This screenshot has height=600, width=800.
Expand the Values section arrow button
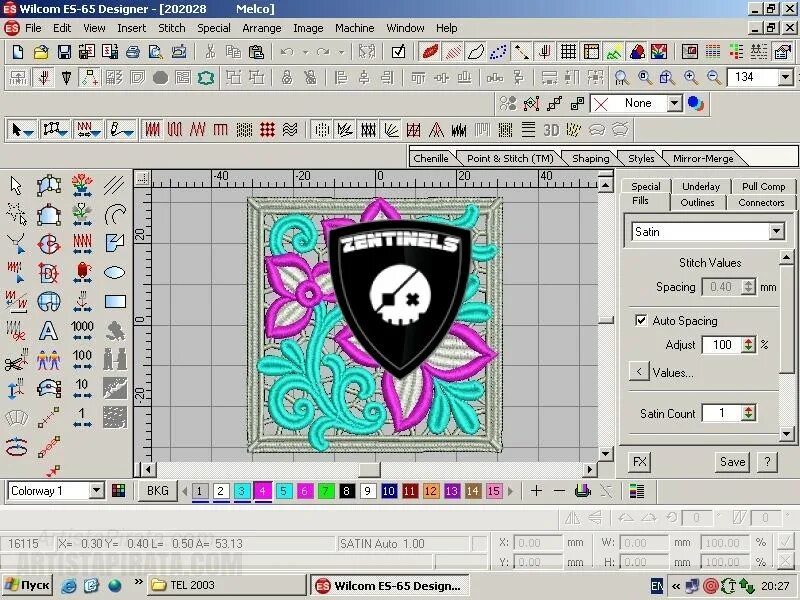pyautogui.click(x=639, y=371)
